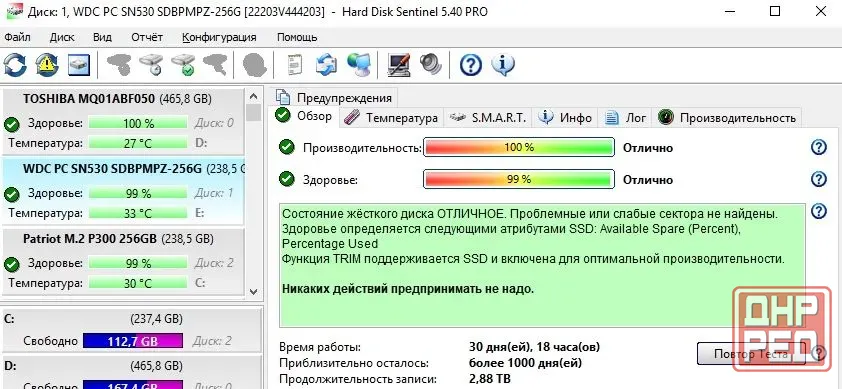
Task: Click the grey round blob toolbar icon
Action: coord(255,65)
